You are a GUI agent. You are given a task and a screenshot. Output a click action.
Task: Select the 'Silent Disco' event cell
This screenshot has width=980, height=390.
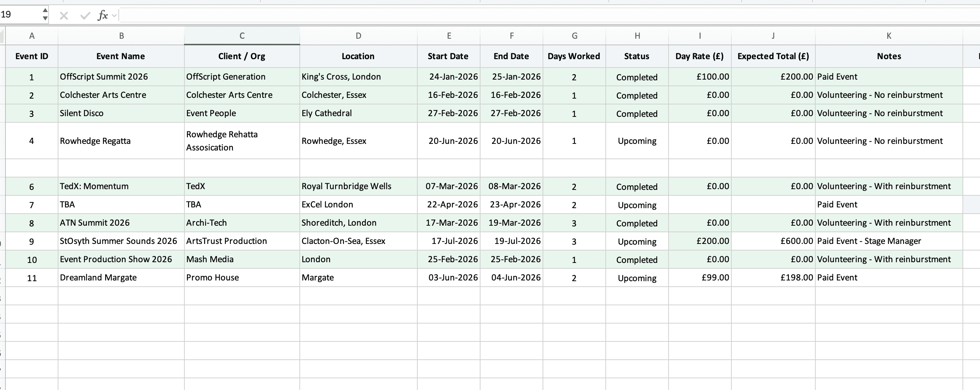(121, 114)
